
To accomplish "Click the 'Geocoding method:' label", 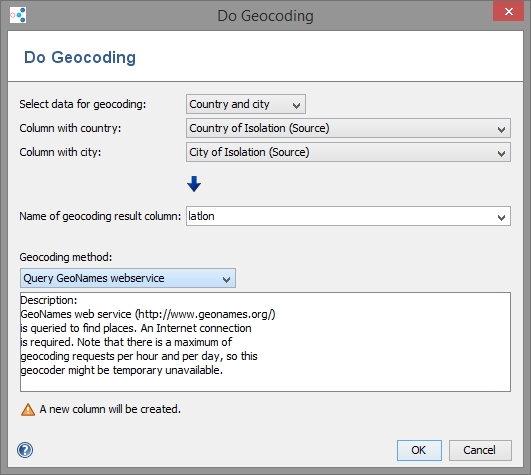I will [x=66, y=257].
